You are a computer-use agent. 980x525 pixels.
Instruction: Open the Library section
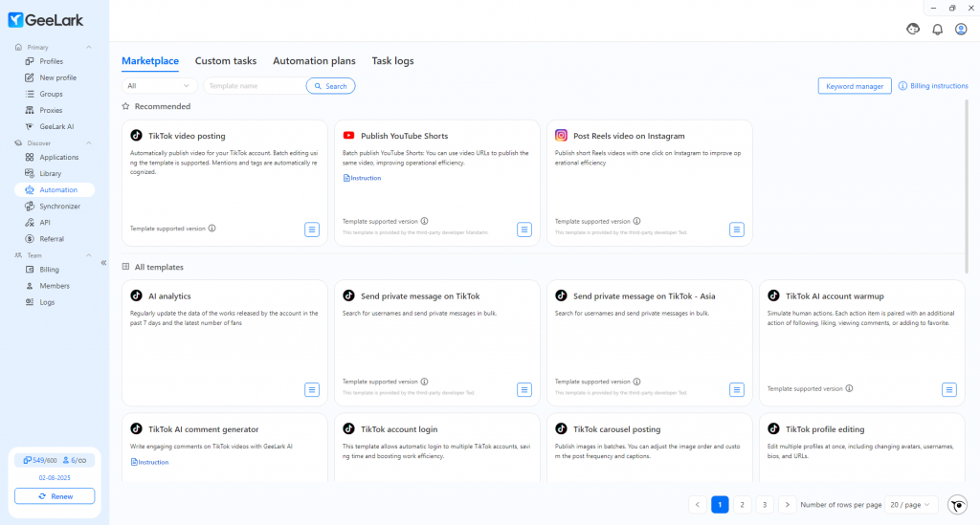pyautogui.click(x=50, y=173)
